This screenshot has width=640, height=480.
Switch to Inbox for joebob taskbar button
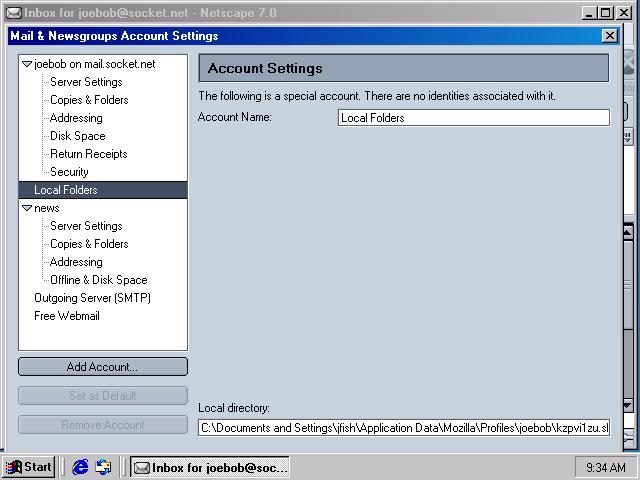click(210, 467)
